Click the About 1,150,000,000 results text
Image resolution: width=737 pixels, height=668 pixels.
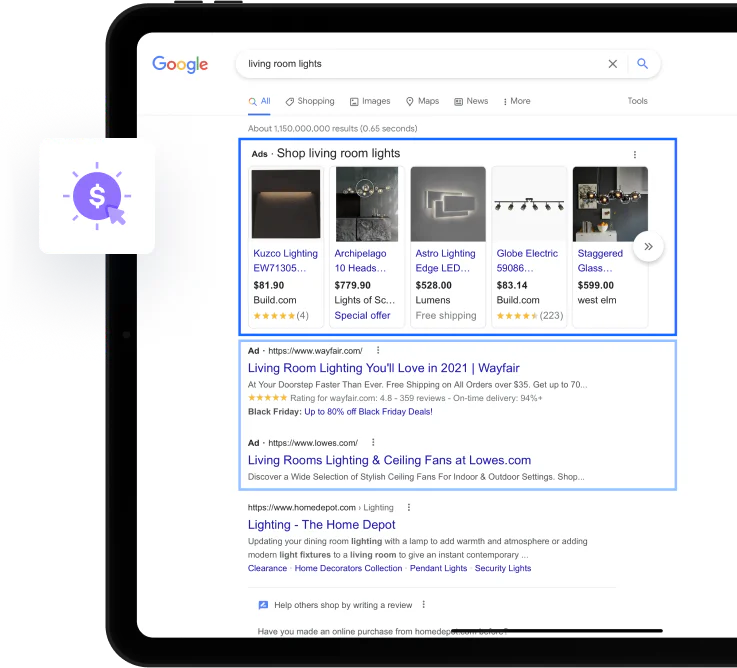coord(332,128)
